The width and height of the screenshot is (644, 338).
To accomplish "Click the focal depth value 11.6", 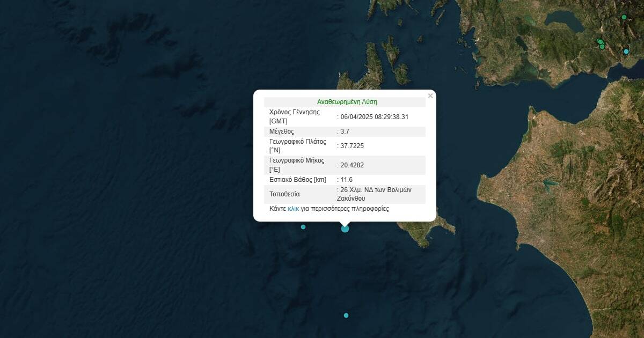I will pos(347,180).
